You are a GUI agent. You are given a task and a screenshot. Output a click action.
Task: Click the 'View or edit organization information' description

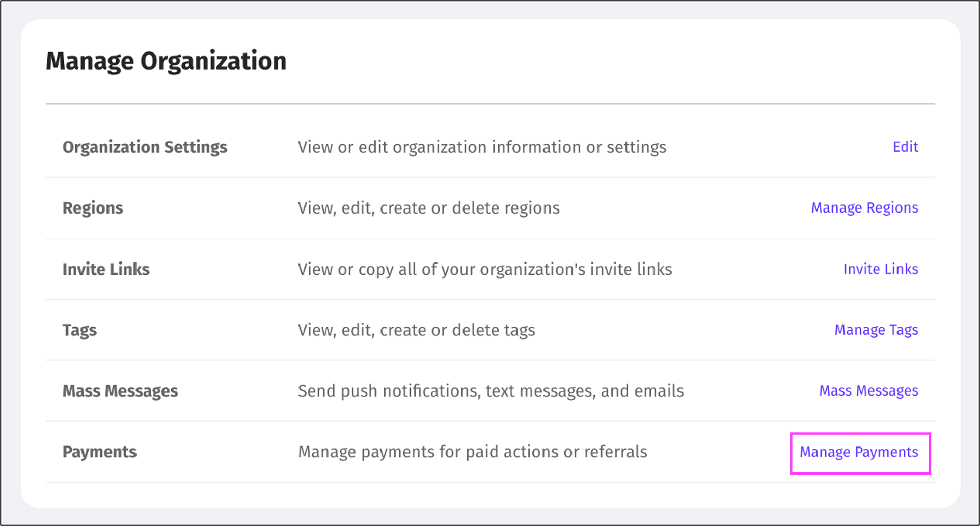[482, 147]
